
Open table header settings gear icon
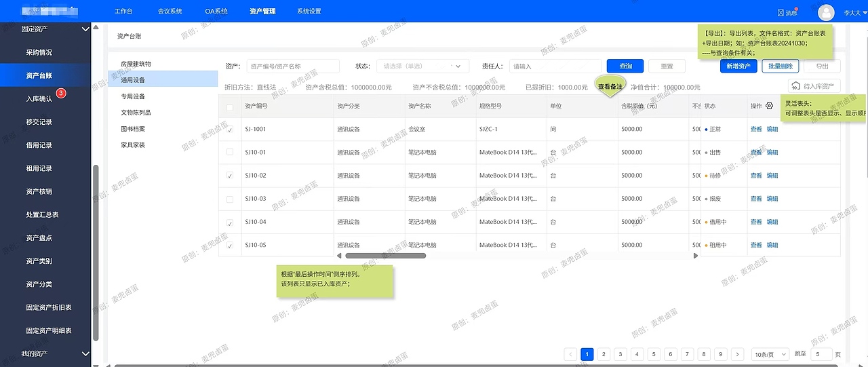(769, 106)
